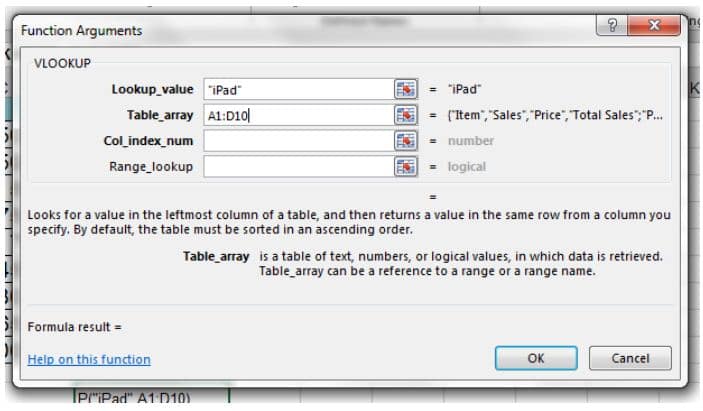Click the VLOOKUP function name text
The image size is (703, 411).
click(62, 63)
